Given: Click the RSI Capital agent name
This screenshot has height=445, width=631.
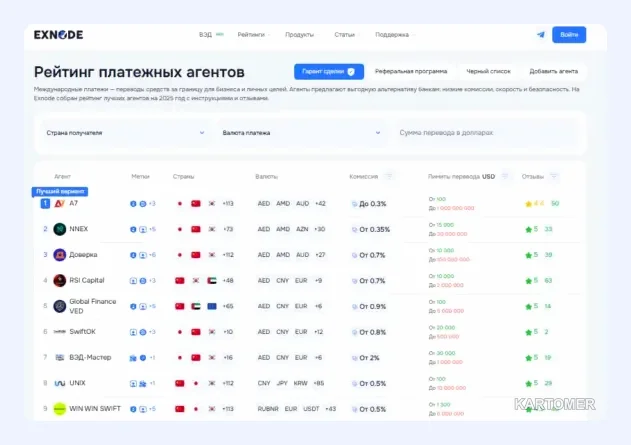Looking at the screenshot, I should [87, 280].
